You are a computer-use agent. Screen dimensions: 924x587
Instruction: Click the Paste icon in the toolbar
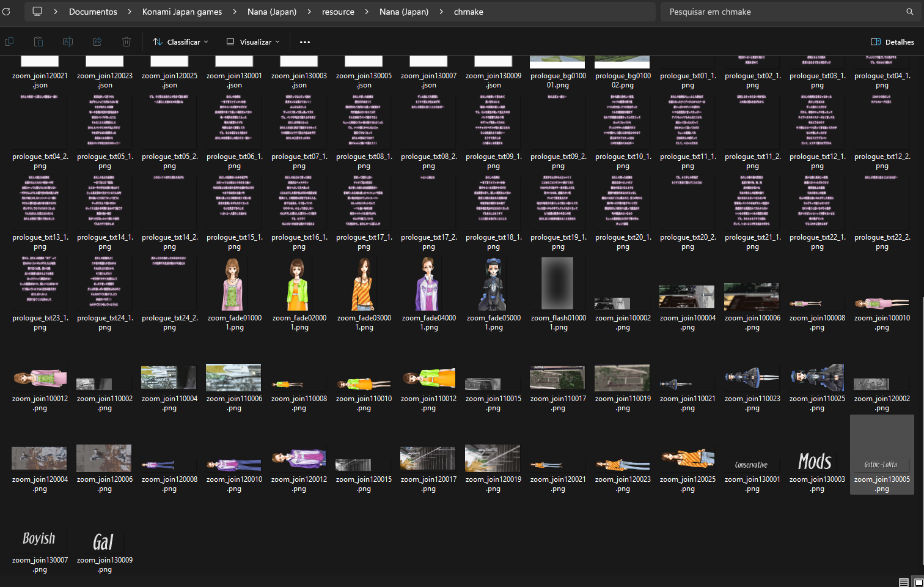(x=38, y=42)
